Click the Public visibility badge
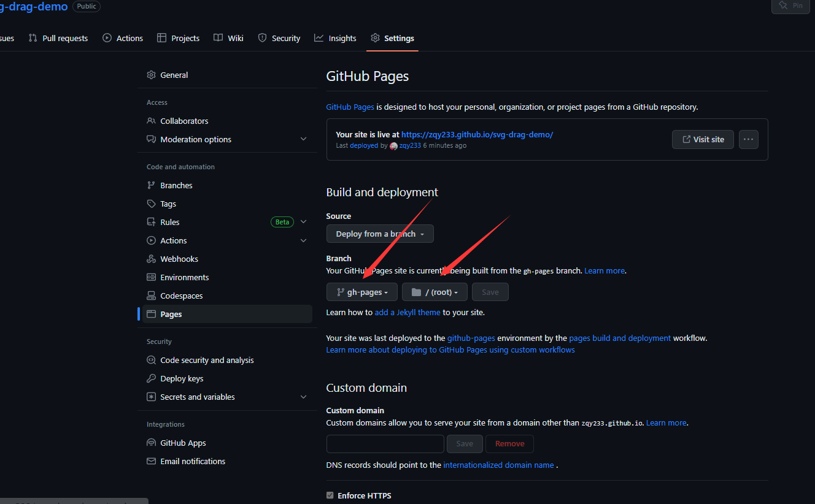The width and height of the screenshot is (815, 504). coord(87,6)
